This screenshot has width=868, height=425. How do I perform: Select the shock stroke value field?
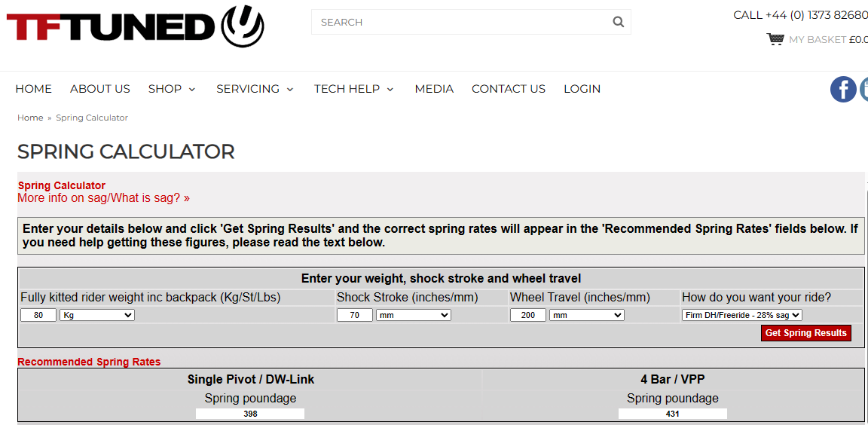(355, 315)
